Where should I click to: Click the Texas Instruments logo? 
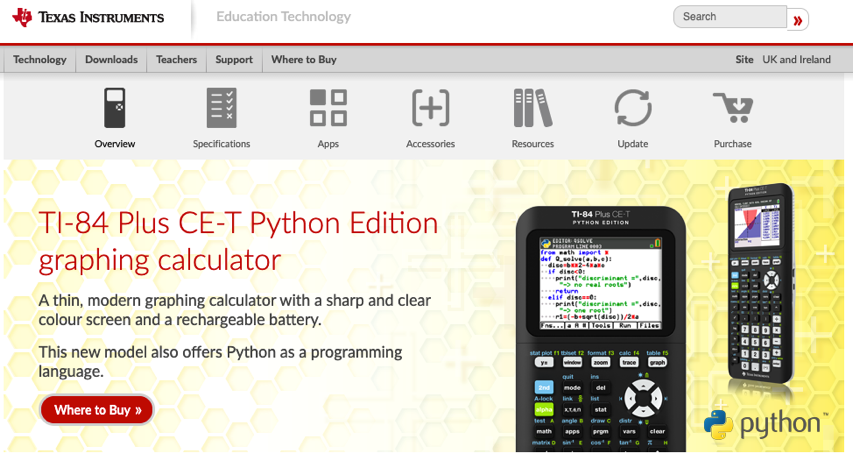pyautogui.click(x=88, y=17)
